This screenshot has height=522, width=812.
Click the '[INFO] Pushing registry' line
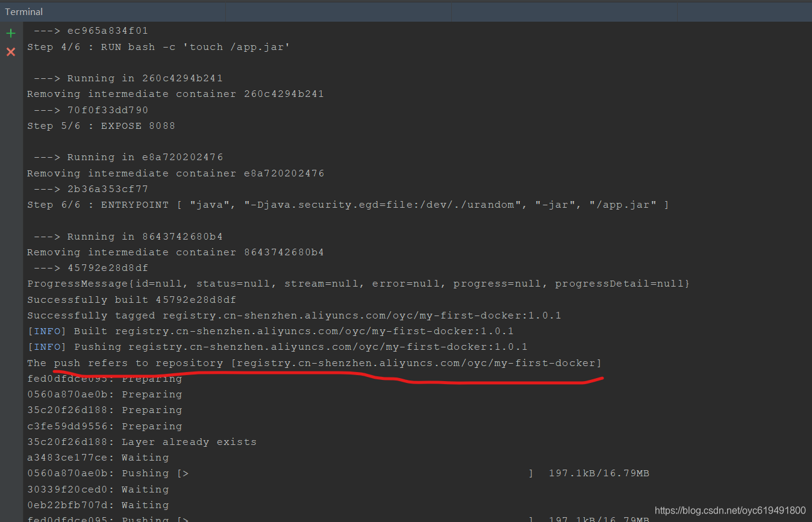point(277,346)
